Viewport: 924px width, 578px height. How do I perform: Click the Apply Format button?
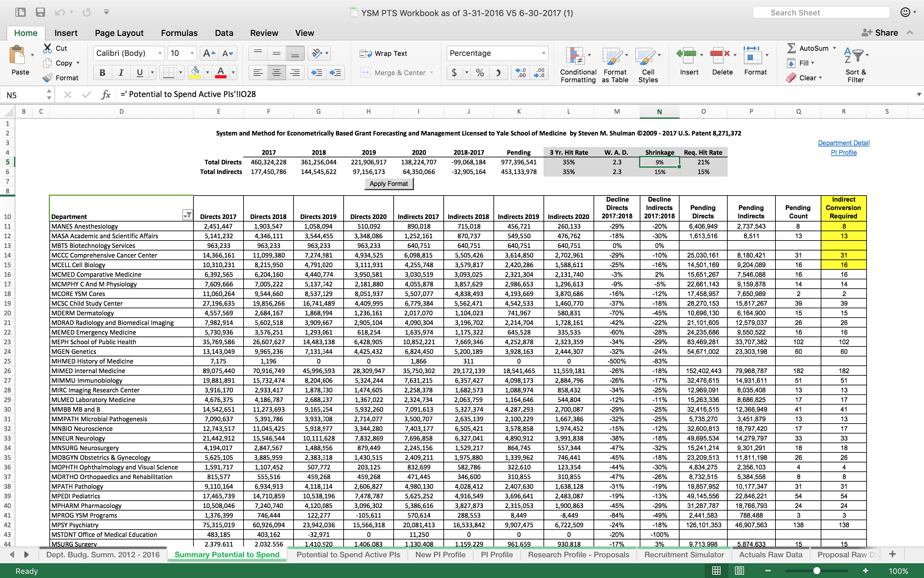tap(389, 184)
